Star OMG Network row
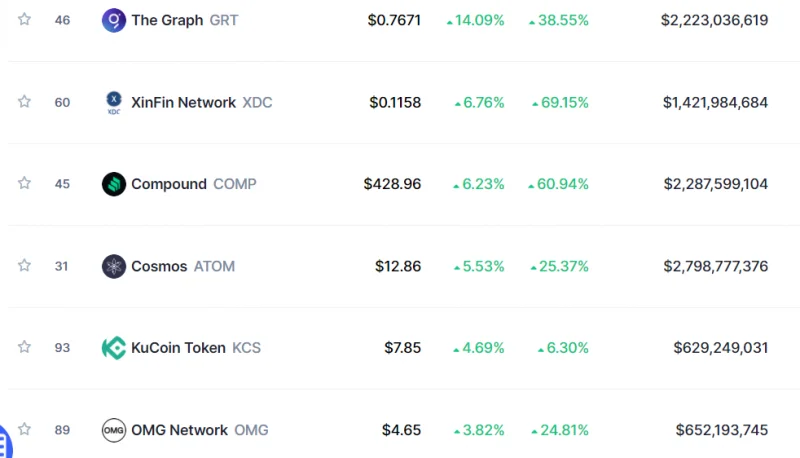 click(24, 429)
